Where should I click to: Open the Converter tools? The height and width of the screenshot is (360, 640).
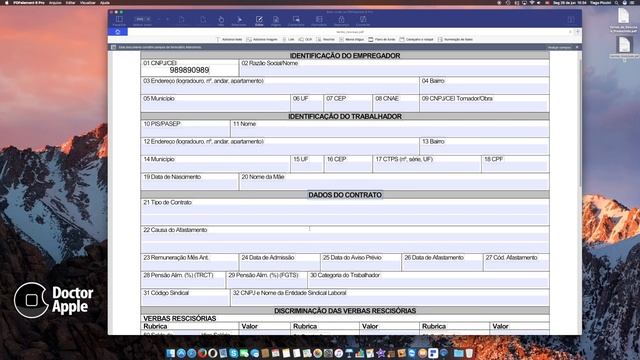362,21
